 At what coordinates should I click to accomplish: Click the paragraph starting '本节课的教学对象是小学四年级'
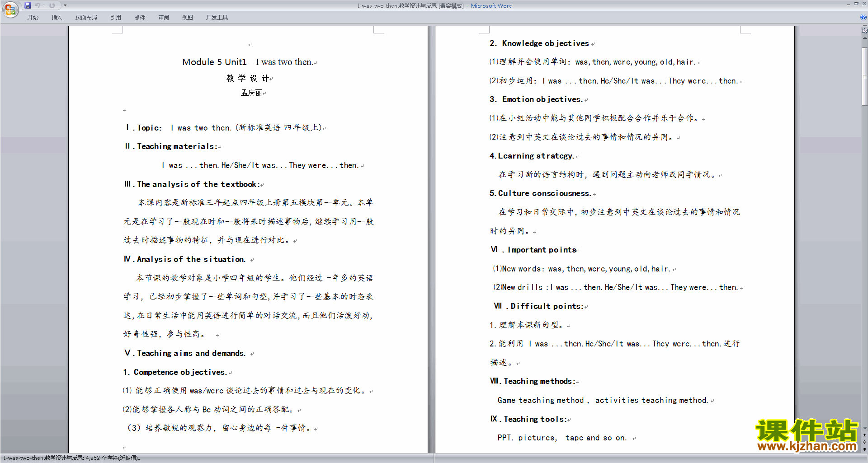point(249,306)
